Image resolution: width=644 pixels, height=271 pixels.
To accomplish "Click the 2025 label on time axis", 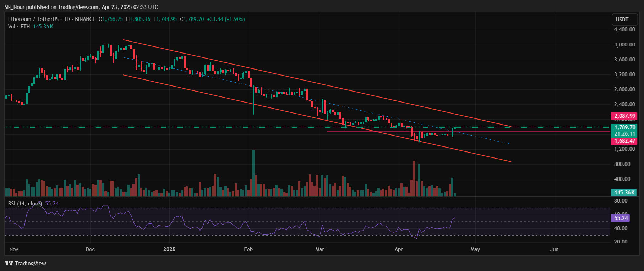I will [x=169, y=249].
